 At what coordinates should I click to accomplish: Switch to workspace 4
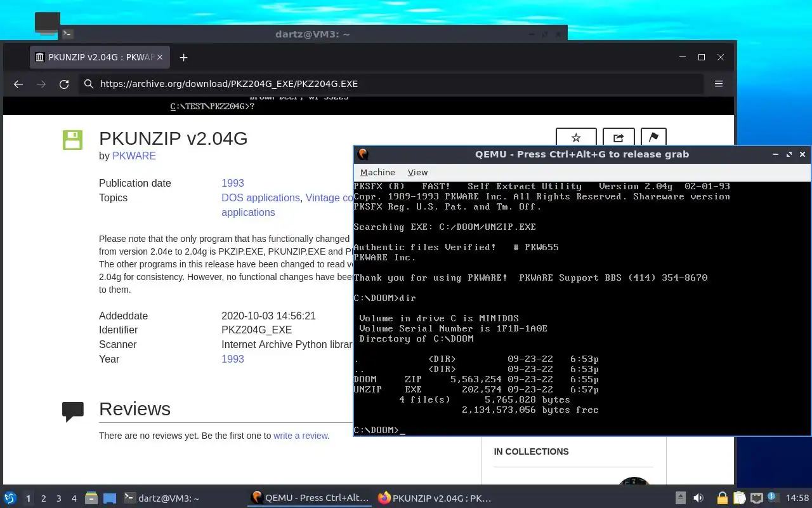tap(74, 498)
